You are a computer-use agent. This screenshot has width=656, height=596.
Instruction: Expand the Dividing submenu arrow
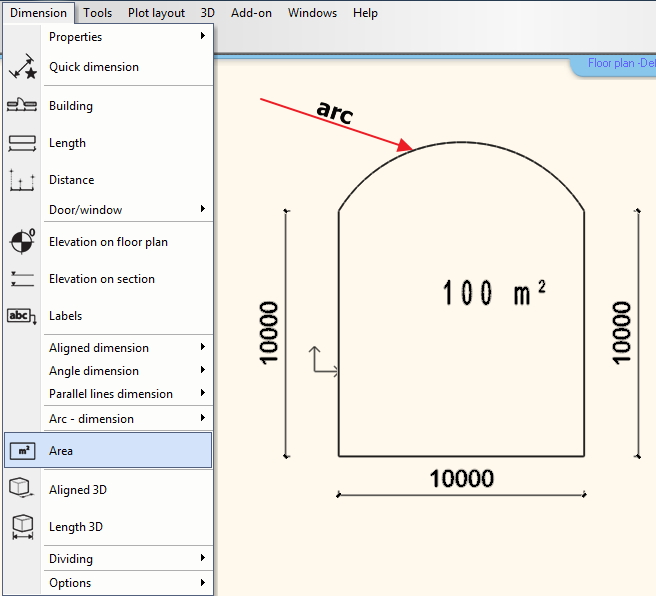(203, 558)
